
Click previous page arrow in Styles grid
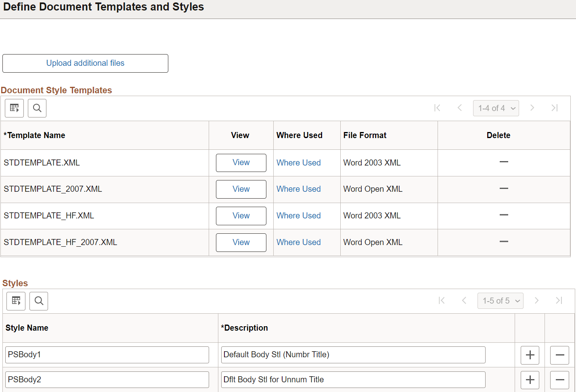point(464,300)
